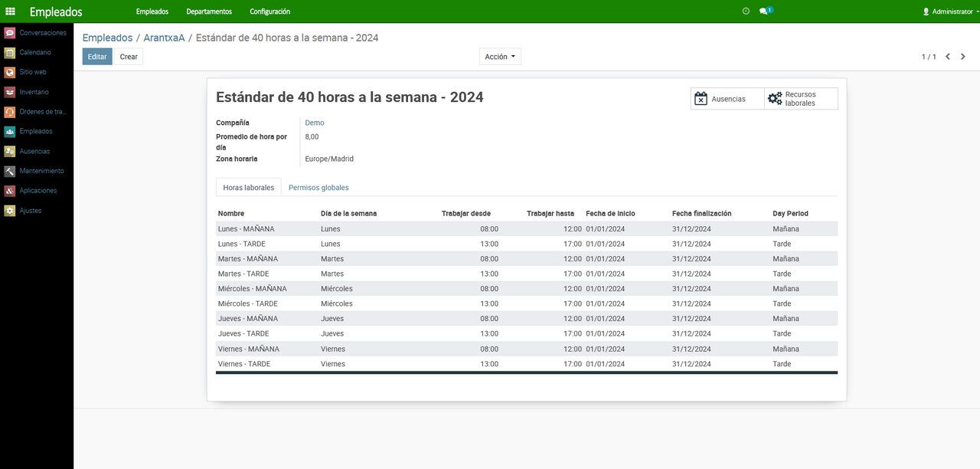
Task: Click the Sitio web sidebar icon
Action: (9, 72)
